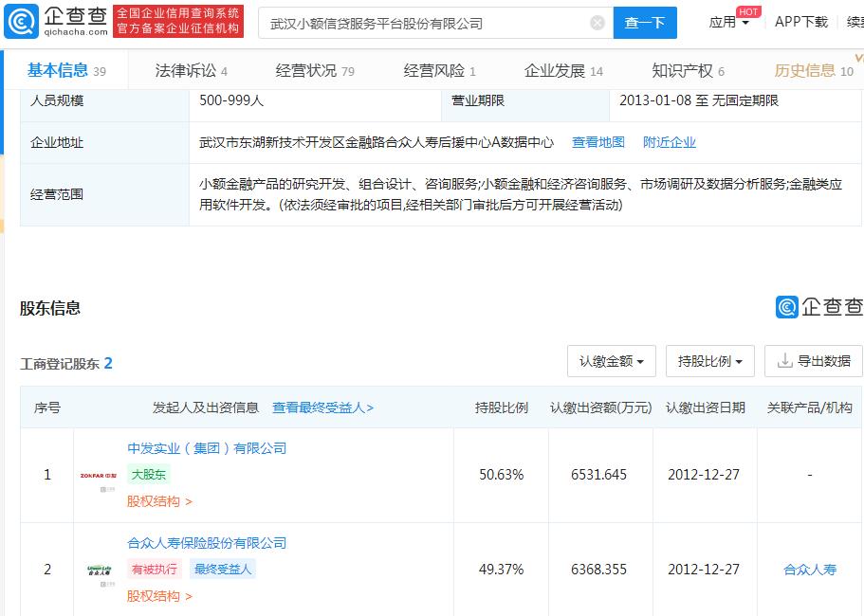Click the 查一下 search button
864x616 pixels.
pos(645,23)
